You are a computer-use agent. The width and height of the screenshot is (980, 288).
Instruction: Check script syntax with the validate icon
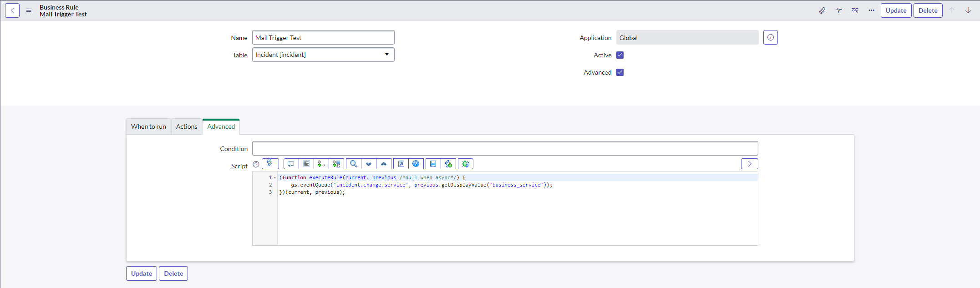(x=448, y=164)
